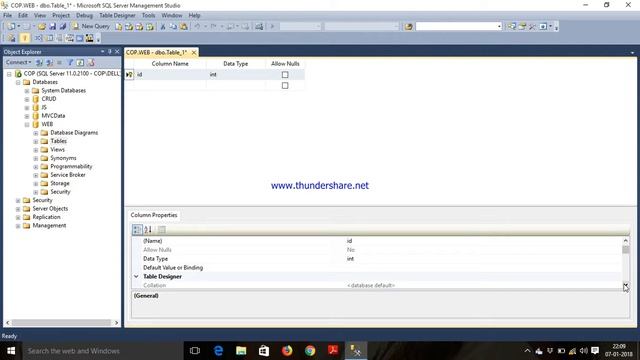Toggle the Set Primary Key icon
Screen dimensions: 640x360
pos(24,38)
